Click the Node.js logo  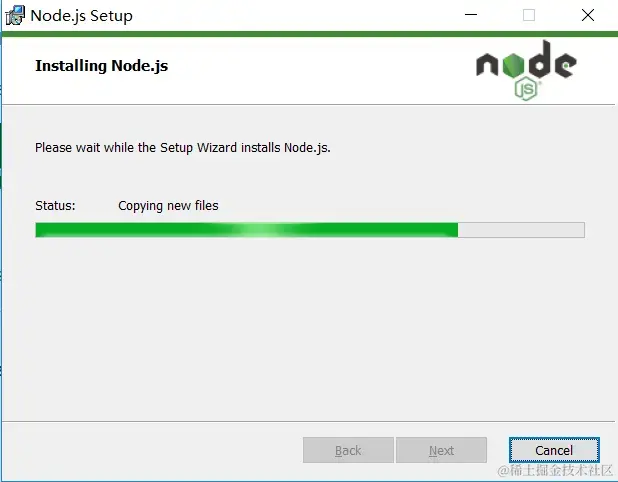tap(527, 70)
